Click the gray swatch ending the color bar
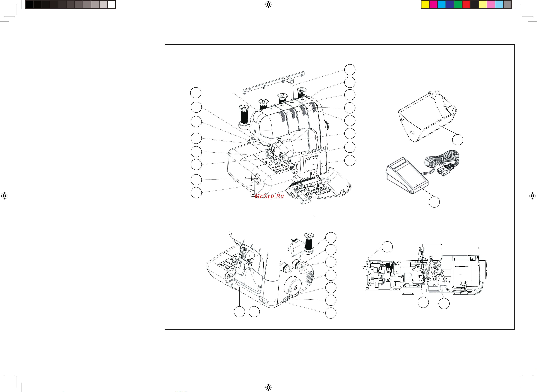Screen dimensions: 537x392 point(507,5)
